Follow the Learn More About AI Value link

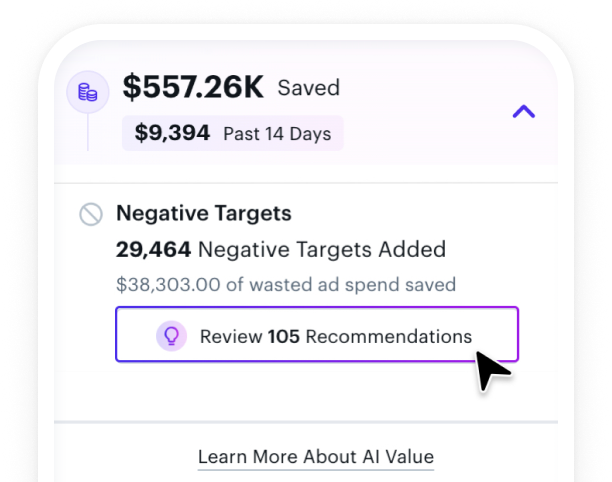point(316,457)
